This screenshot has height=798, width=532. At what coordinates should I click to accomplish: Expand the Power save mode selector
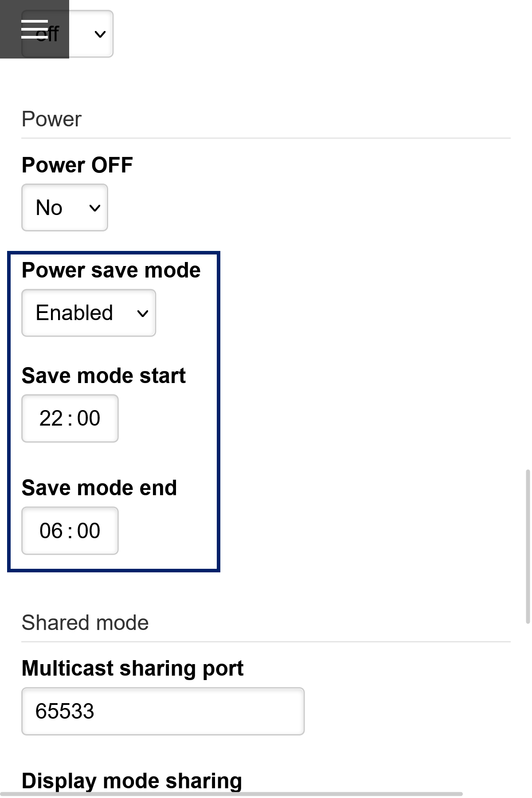[88, 313]
